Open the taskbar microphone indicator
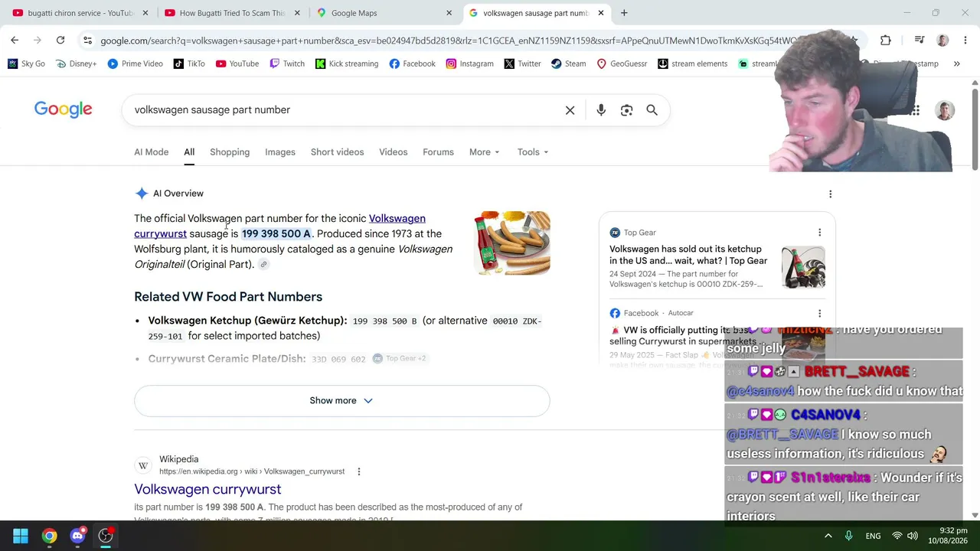Image resolution: width=980 pixels, height=551 pixels. (x=848, y=536)
